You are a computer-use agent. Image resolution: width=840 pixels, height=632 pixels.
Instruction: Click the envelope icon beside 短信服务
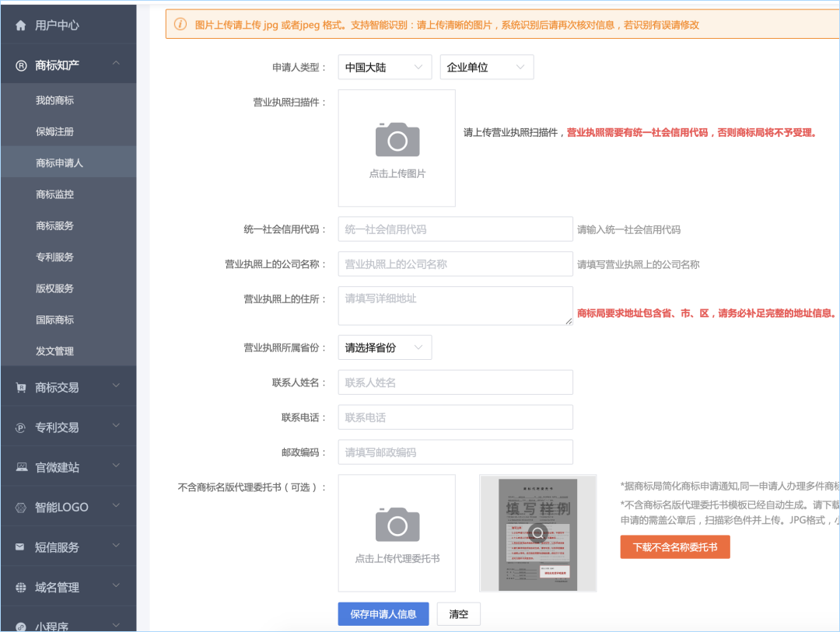(21, 547)
